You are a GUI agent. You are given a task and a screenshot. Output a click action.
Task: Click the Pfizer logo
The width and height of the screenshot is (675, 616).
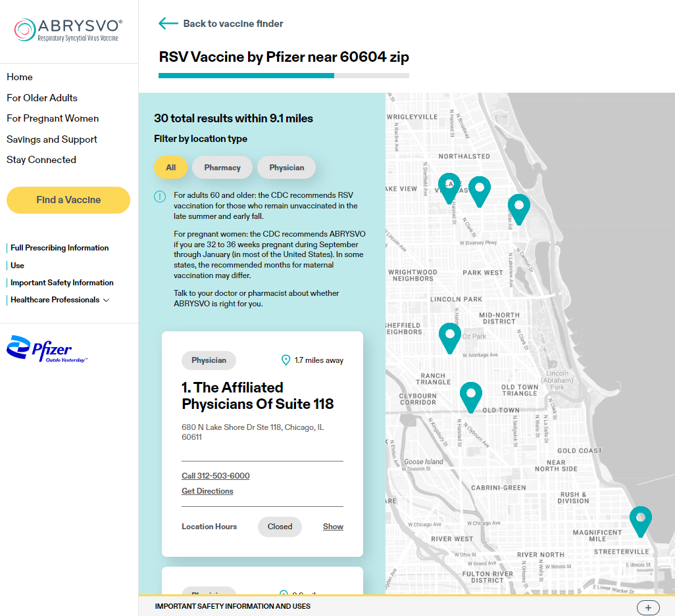point(47,349)
